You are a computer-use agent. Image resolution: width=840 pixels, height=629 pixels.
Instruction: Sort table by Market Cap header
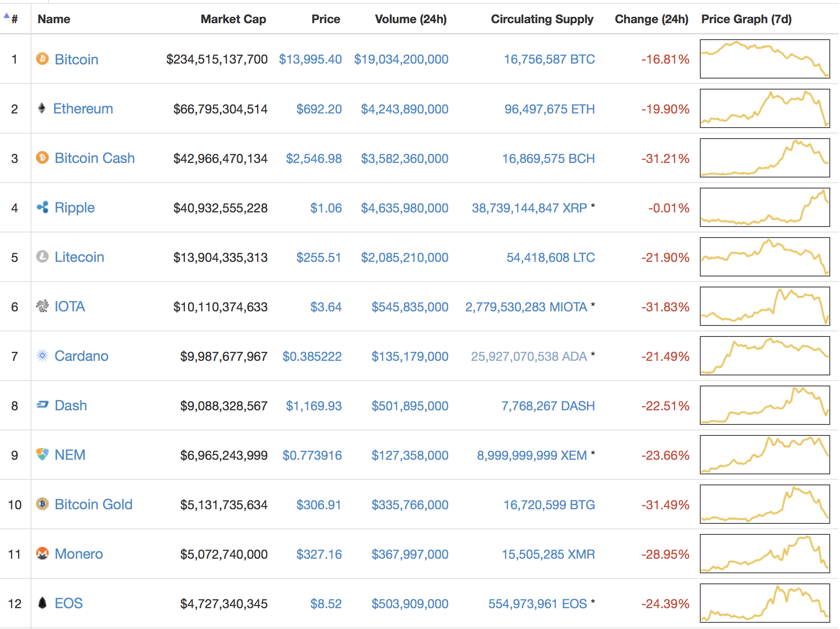234,19
